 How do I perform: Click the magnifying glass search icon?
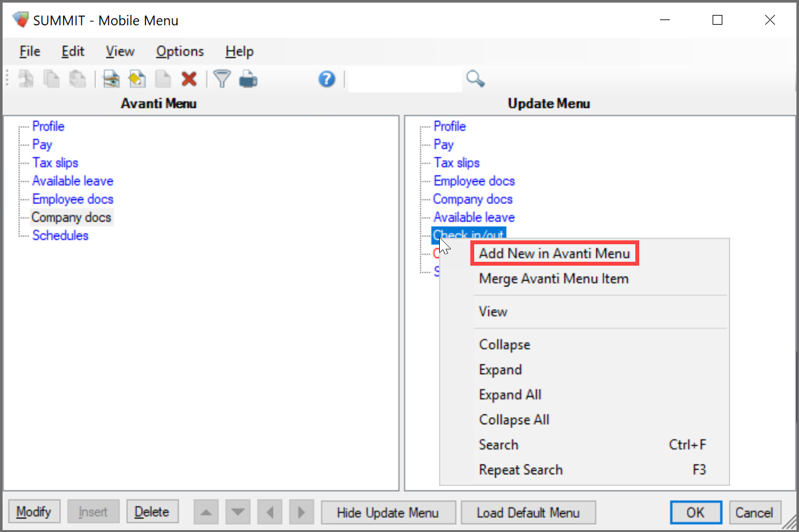coord(476,79)
